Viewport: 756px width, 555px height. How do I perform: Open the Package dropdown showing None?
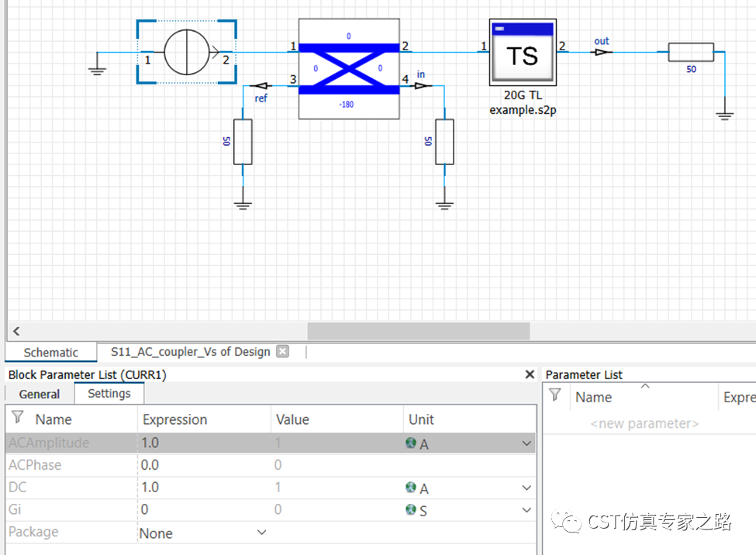click(x=261, y=533)
